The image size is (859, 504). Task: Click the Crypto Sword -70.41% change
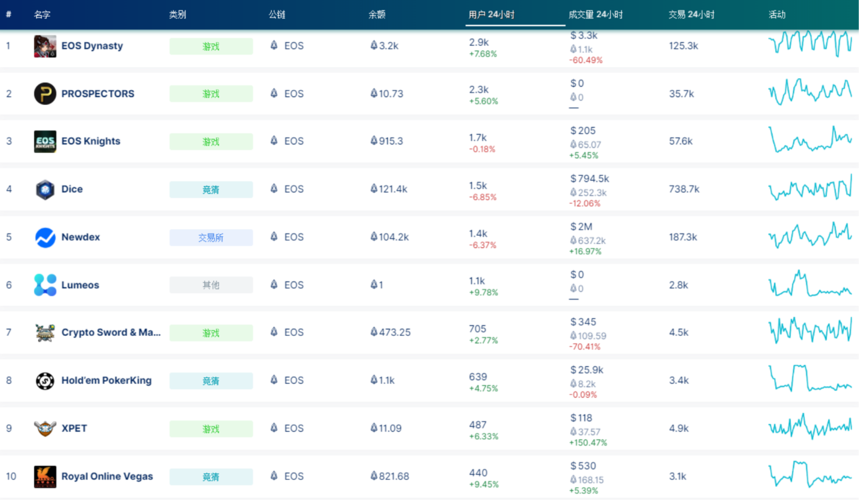pos(585,346)
